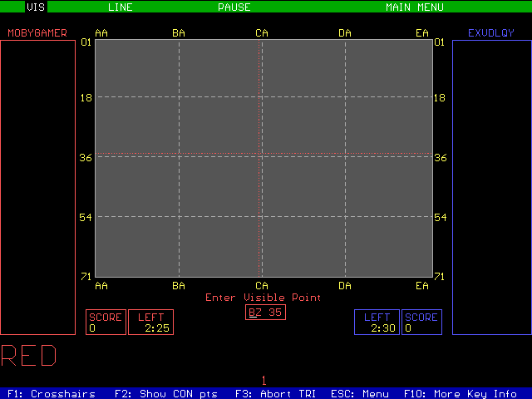Click the bottom AA column label
The height and width of the screenshot is (399, 532).
click(101, 286)
